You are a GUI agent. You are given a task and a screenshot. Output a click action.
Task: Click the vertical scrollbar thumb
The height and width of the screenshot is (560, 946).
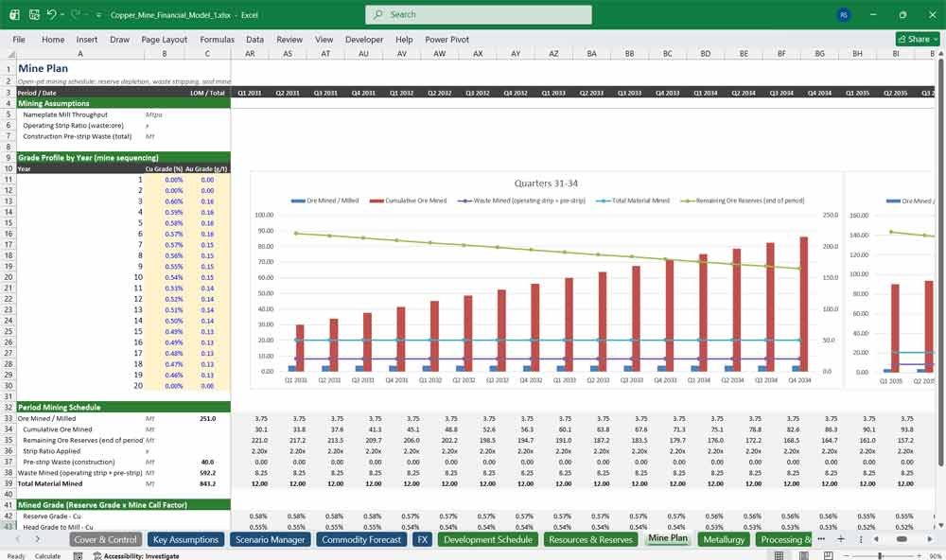pyautogui.click(x=940, y=261)
